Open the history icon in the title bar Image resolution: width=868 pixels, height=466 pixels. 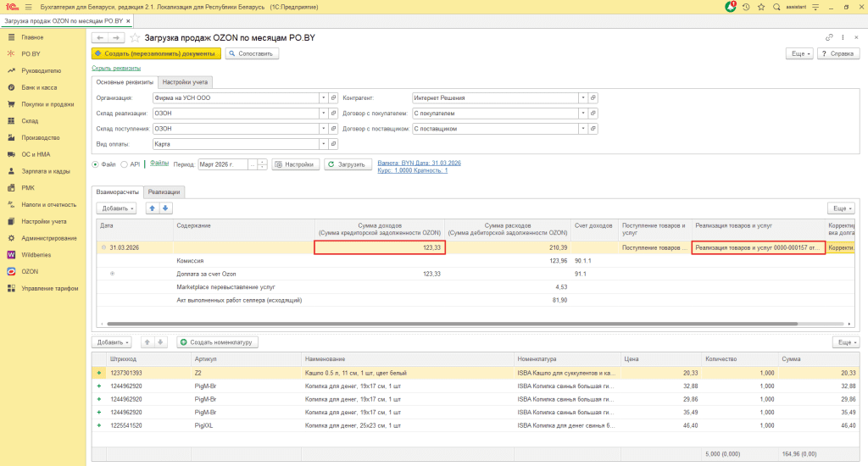point(746,7)
